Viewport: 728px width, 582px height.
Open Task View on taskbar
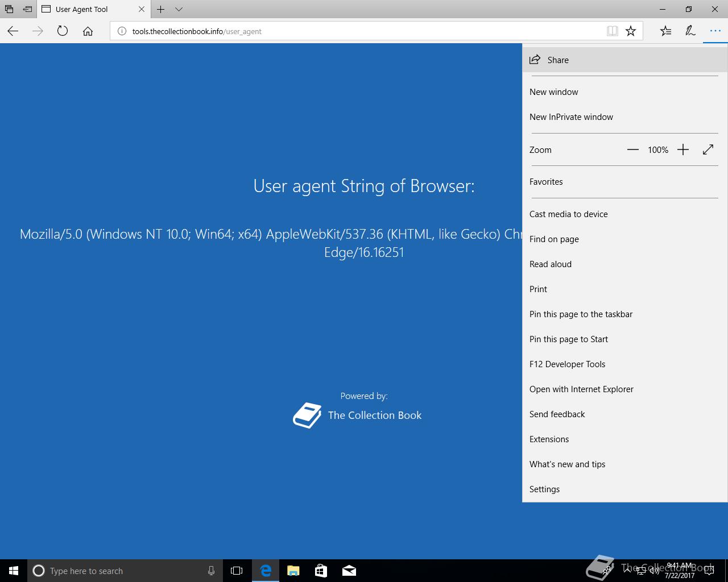[x=237, y=571]
